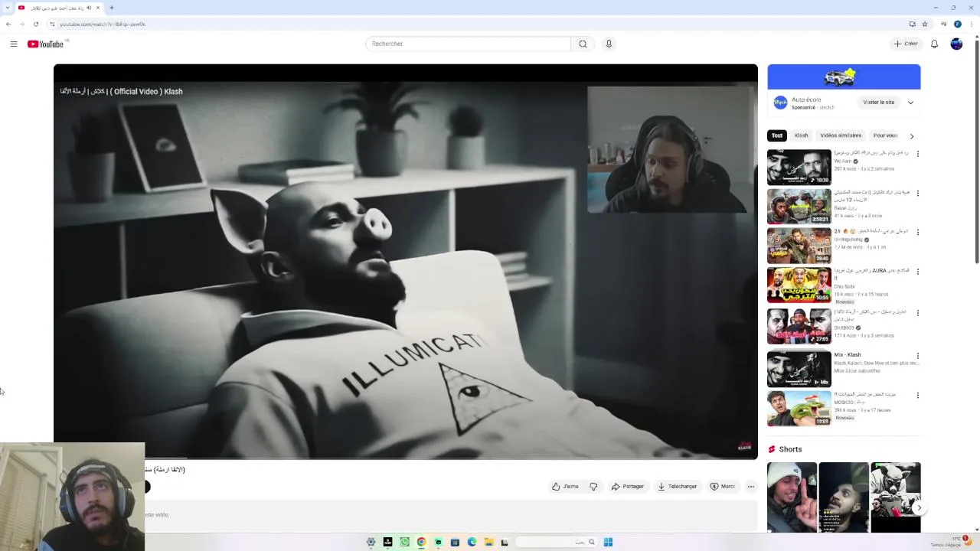Select the Klash filter chip
Viewport: 980px width, 551px height.
801,135
